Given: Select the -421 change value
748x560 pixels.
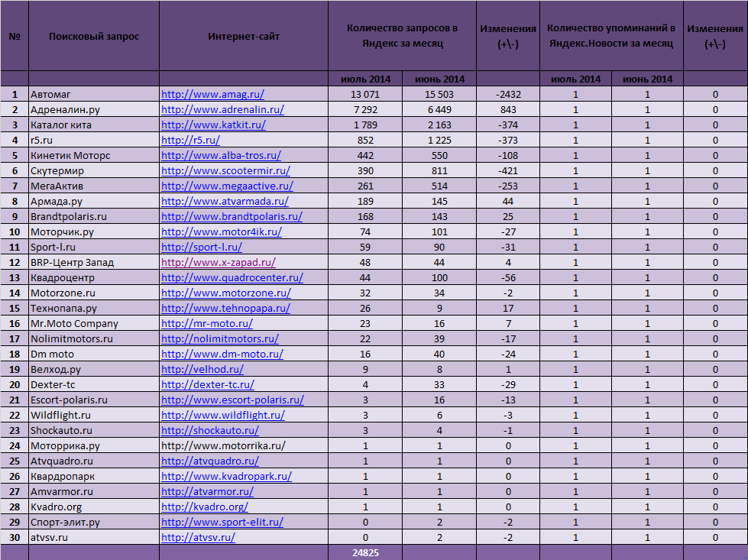Looking at the screenshot, I should pyautogui.click(x=508, y=171).
